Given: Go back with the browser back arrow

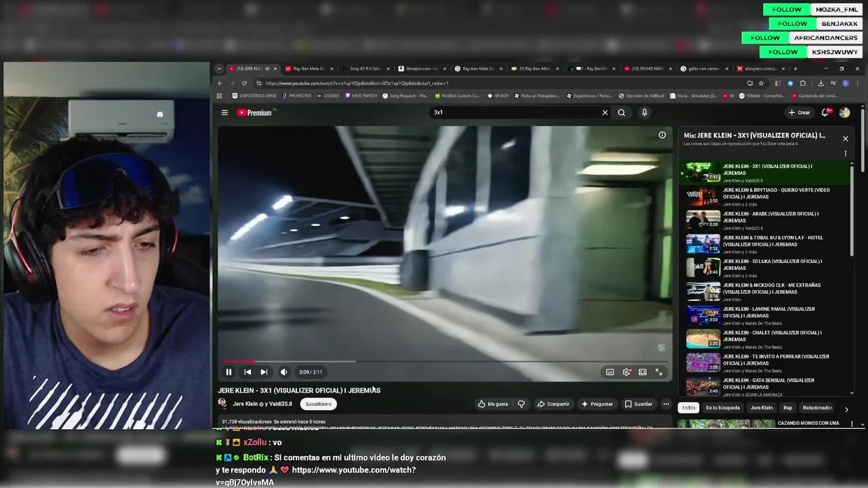Looking at the screenshot, I should click(220, 83).
